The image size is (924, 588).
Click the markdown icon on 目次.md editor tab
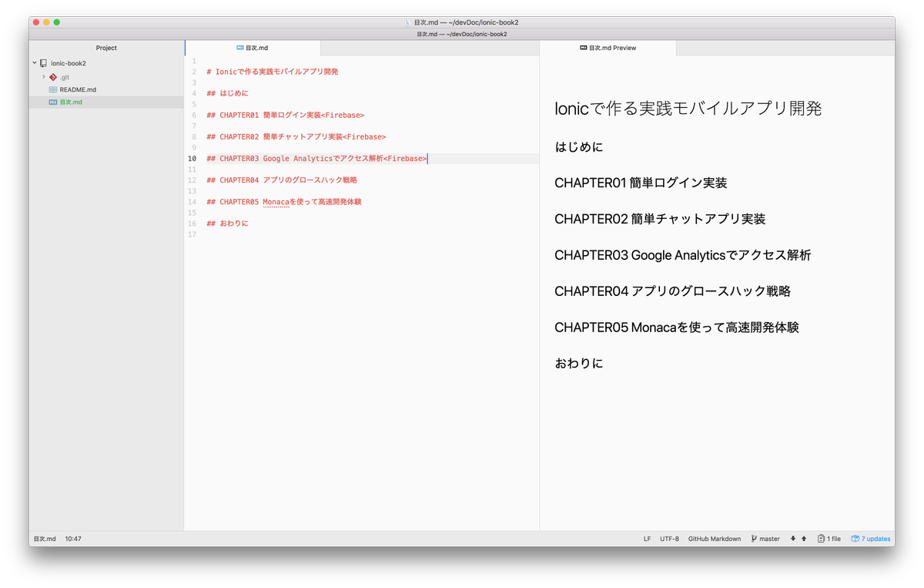tap(240, 48)
